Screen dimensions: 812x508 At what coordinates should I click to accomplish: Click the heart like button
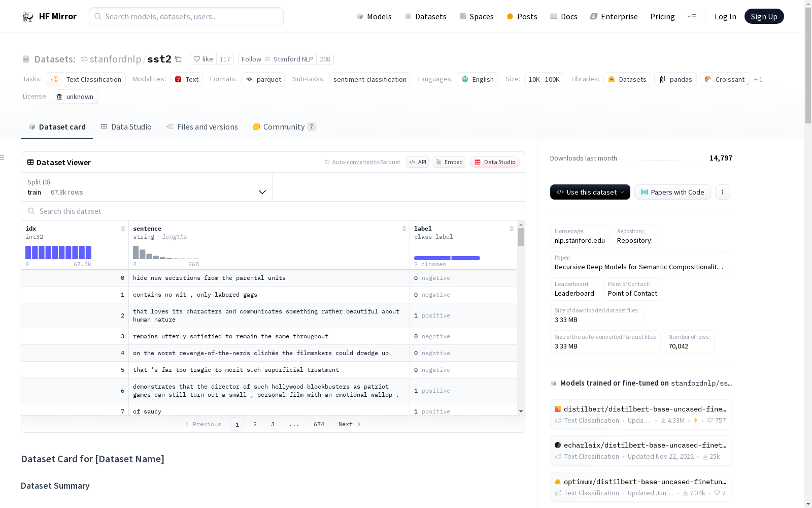204,59
